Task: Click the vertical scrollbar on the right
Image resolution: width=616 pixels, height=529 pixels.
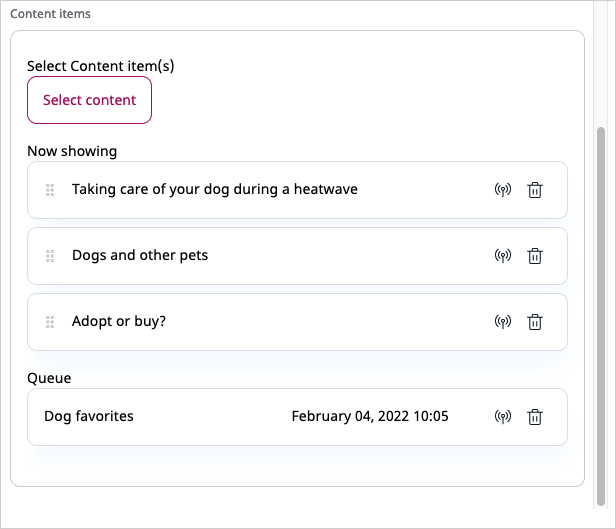Action: [x=600, y=300]
